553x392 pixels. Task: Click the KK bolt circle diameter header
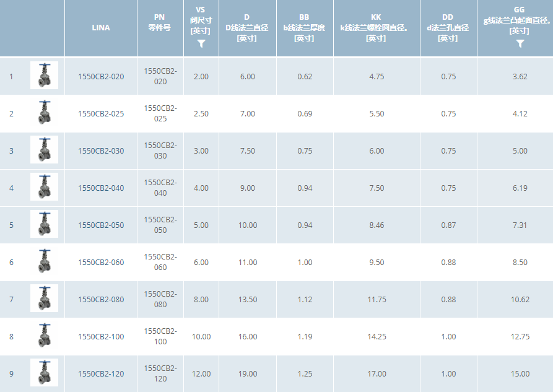pyautogui.click(x=376, y=27)
